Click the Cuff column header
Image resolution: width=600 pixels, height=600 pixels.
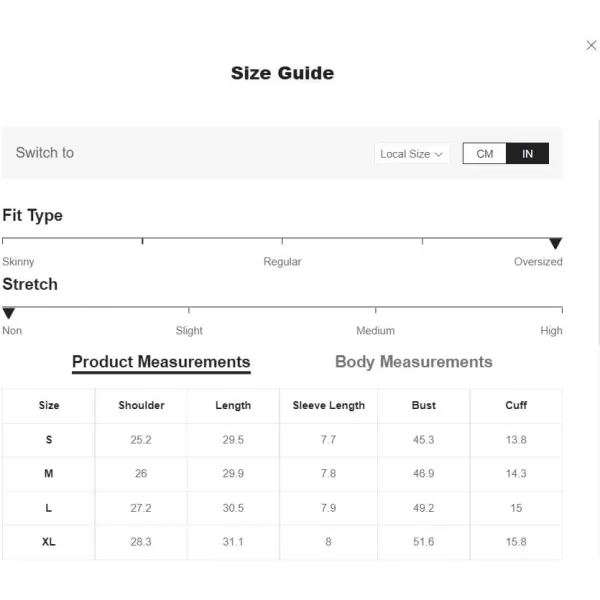516,405
